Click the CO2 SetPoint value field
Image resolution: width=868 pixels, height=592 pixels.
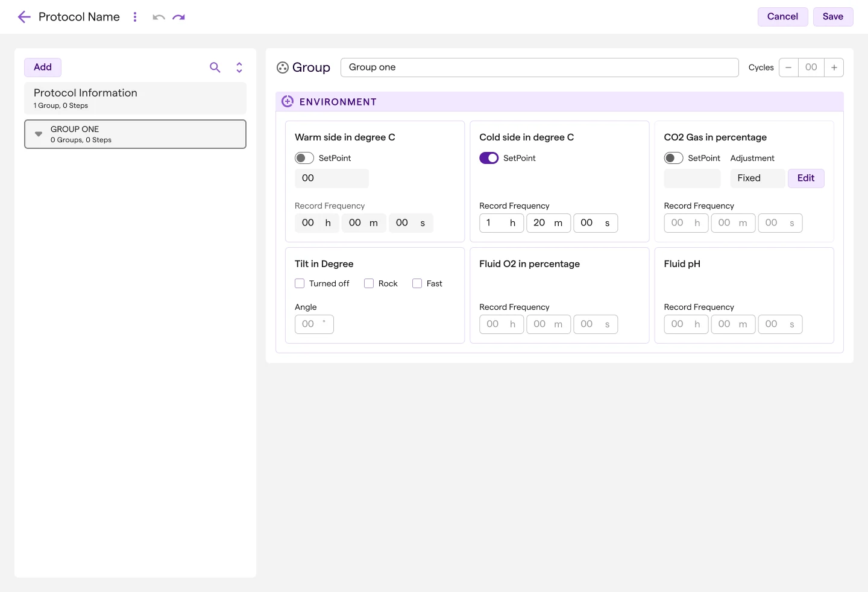(692, 178)
